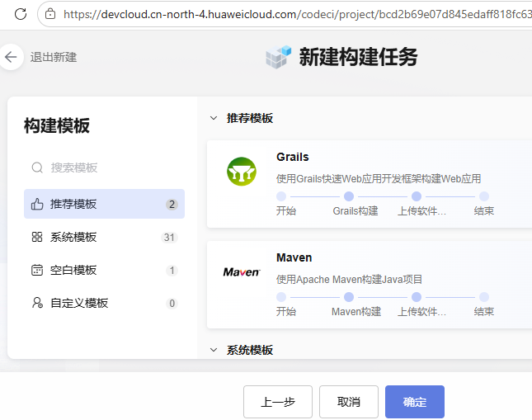Click the 结束 step dot in Maven card
The height and width of the screenshot is (420, 532).
484,297
